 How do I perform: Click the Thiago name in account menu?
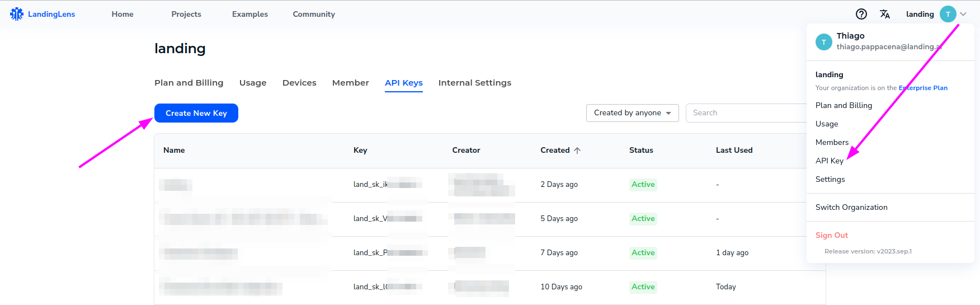pos(850,36)
